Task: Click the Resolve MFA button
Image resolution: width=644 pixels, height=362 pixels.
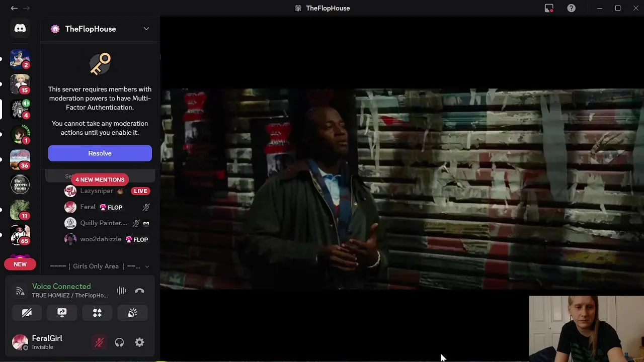Action: pos(100,153)
